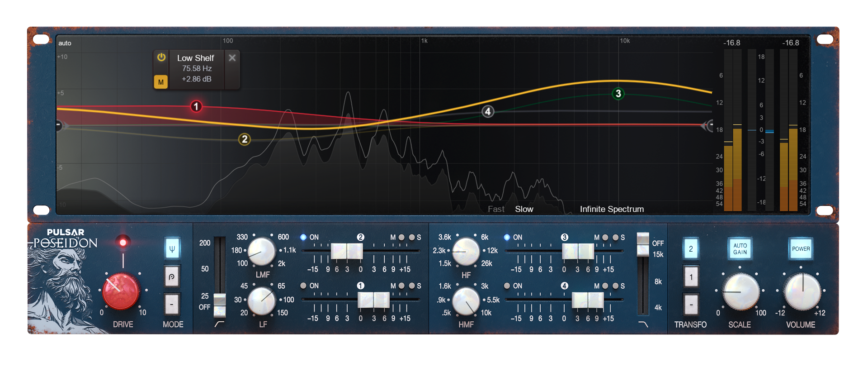Select EQ band node 2 on curve
This screenshot has width=868, height=367.
[x=245, y=139]
